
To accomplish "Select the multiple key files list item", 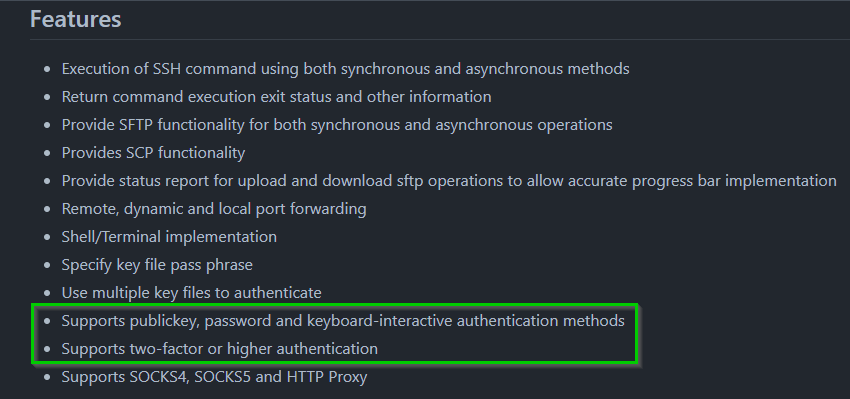I will tap(191, 293).
